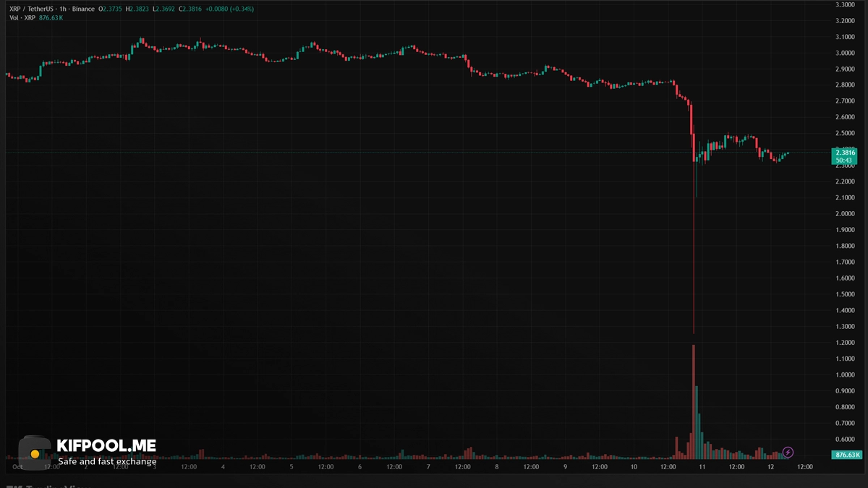This screenshot has width=868, height=488.
Task: Click the purple lightning bolt icon
Action: tap(788, 453)
